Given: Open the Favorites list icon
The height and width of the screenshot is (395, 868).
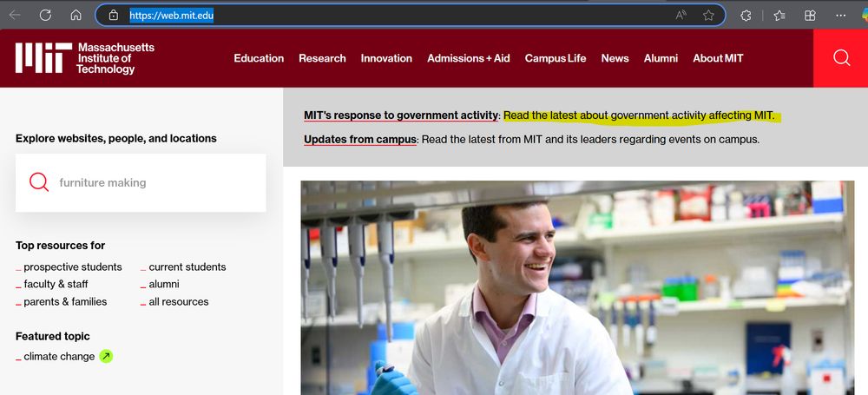Looking at the screenshot, I should pyautogui.click(x=779, y=16).
